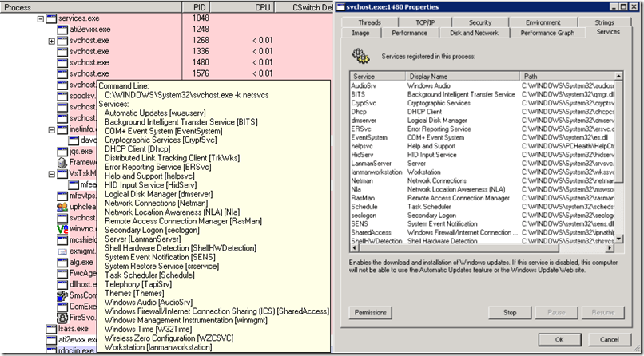
Task: Click the services.exe process icon
Action: click(x=51, y=17)
